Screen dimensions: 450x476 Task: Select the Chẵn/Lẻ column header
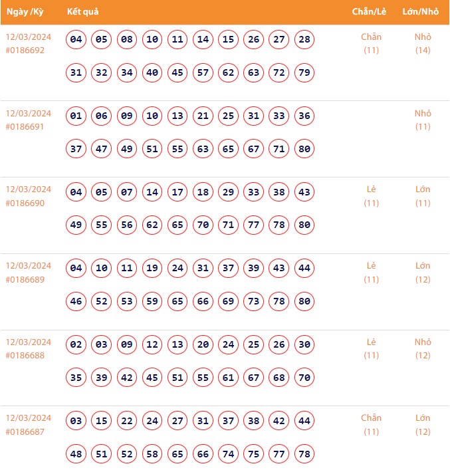tap(371, 12)
